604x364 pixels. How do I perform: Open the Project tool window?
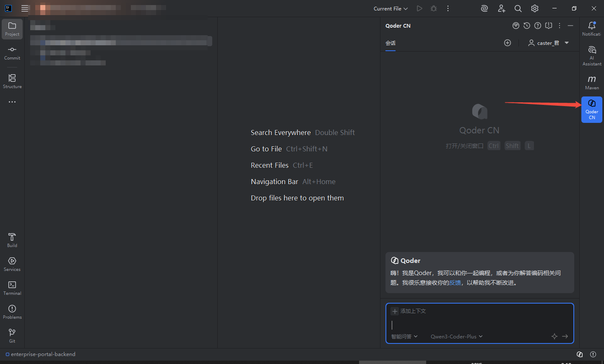[x=12, y=29]
